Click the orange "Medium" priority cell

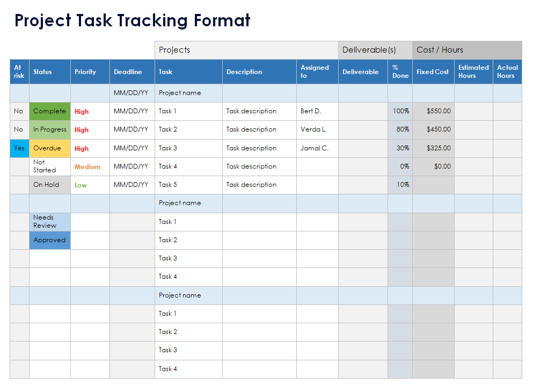click(90, 166)
